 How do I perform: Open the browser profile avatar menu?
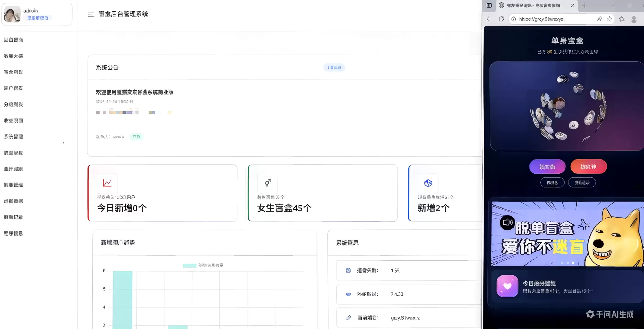[634, 19]
